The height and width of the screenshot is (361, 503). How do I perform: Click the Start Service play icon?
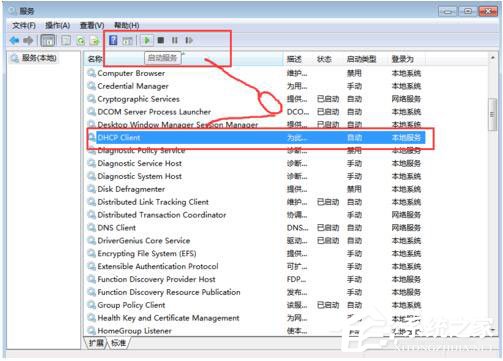(x=147, y=40)
